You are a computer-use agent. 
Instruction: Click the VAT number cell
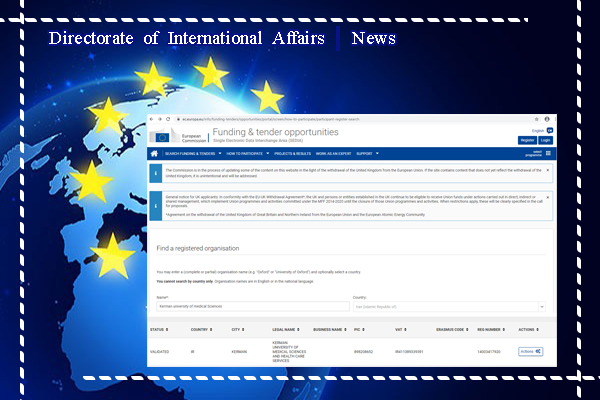(x=409, y=352)
